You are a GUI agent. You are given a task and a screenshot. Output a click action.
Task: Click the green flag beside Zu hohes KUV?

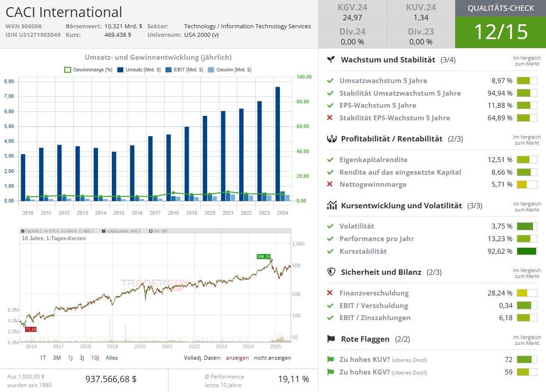pos(331,360)
